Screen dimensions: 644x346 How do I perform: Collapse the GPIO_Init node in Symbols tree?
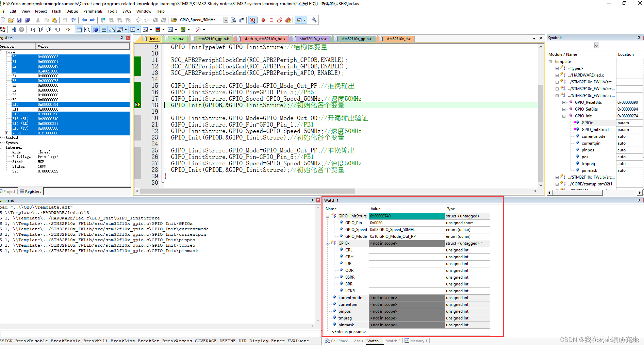tap(564, 116)
